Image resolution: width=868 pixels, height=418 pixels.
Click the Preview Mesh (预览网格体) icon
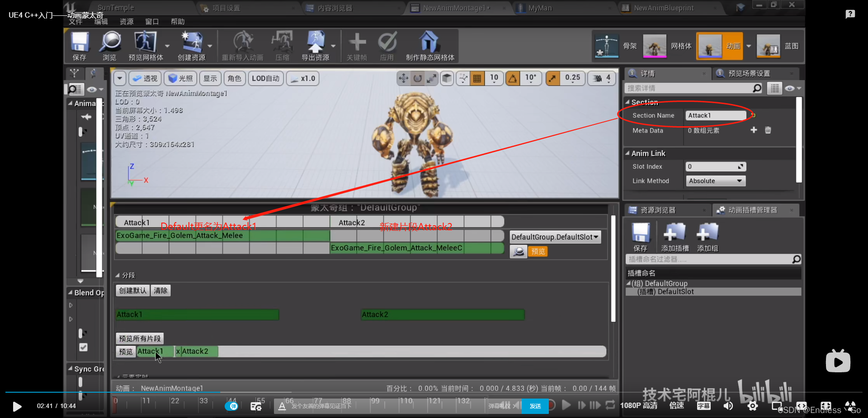(x=146, y=46)
